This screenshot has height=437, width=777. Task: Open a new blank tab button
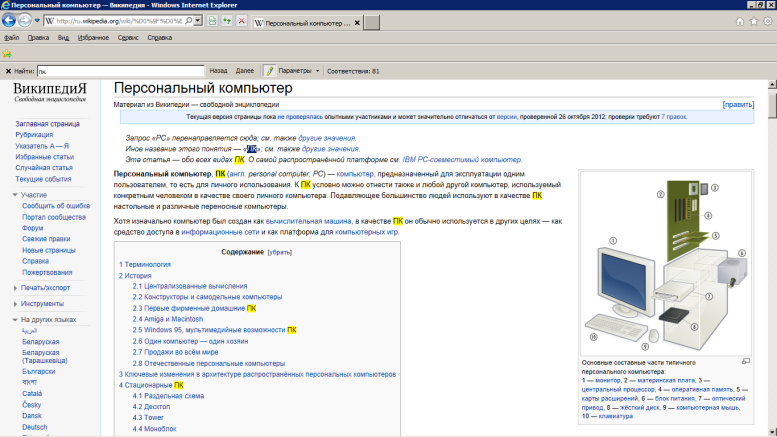(372, 22)
